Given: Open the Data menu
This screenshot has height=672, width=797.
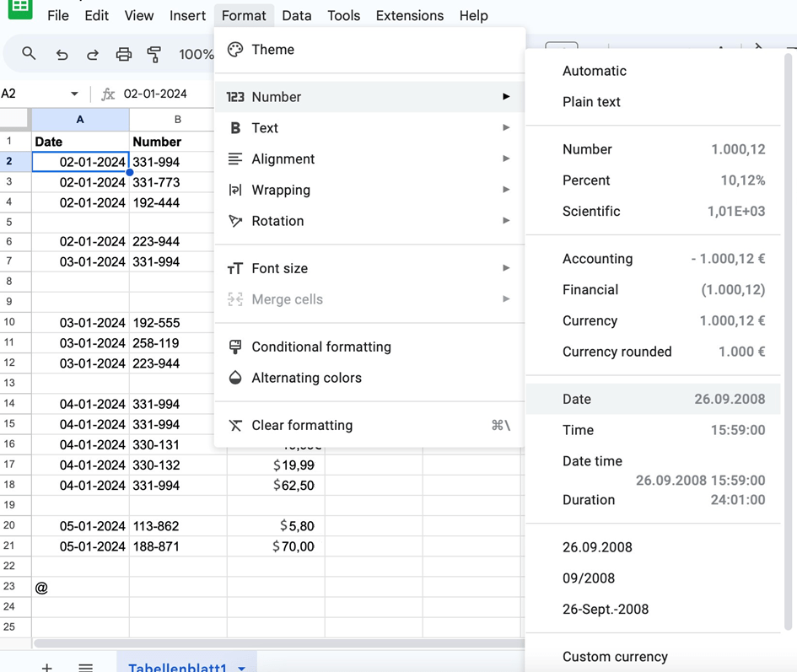Looking at the screenshot, I should coord(297,15).
